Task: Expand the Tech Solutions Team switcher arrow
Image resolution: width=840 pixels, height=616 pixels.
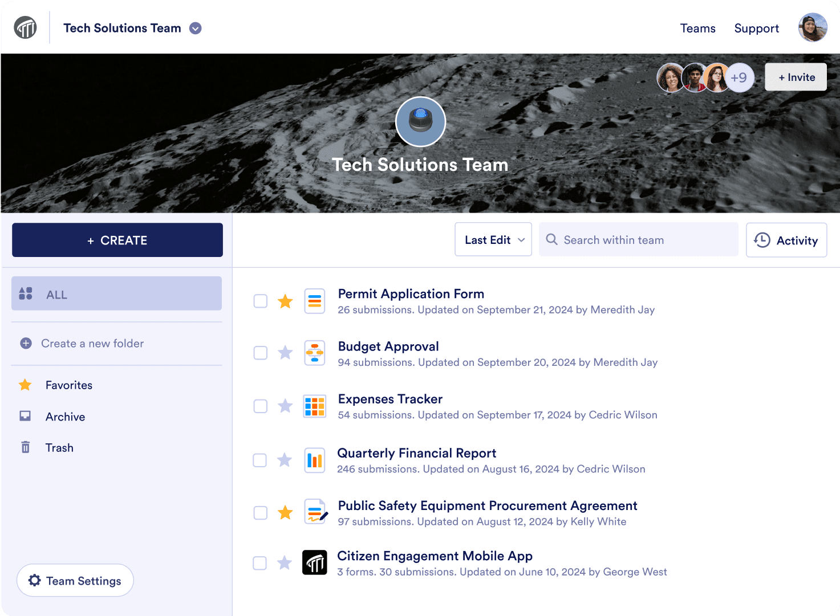Action: click(196, 28)
